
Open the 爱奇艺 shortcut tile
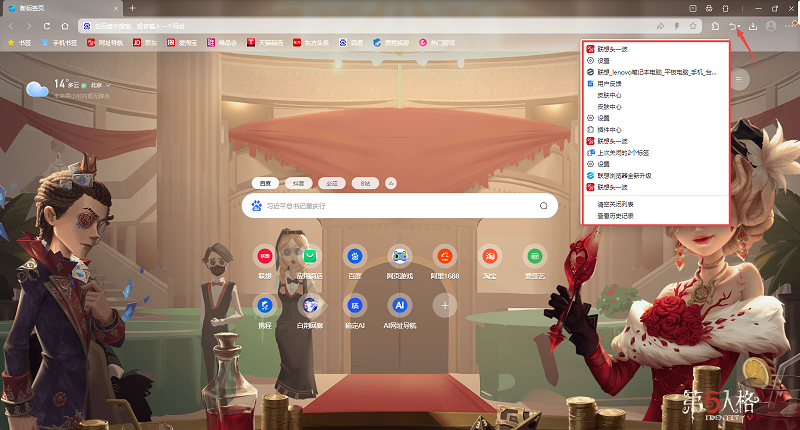click(535, 262)
